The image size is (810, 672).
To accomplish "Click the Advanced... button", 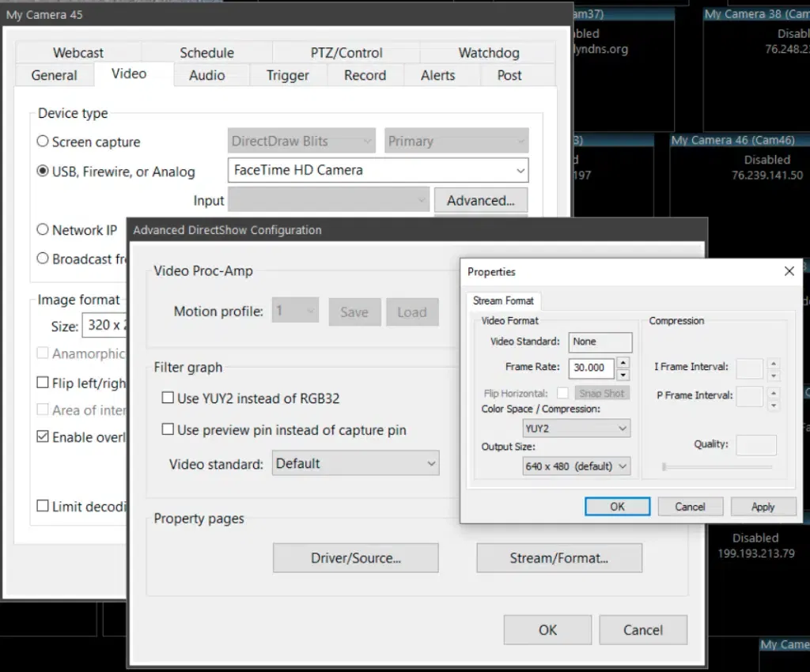I will pos(480,201).
